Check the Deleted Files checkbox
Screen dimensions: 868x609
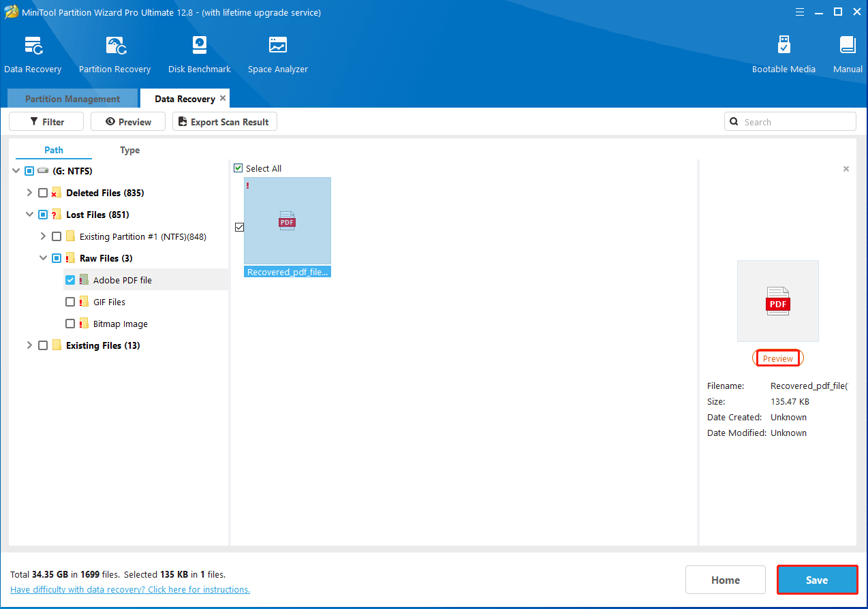click(43, 193)
